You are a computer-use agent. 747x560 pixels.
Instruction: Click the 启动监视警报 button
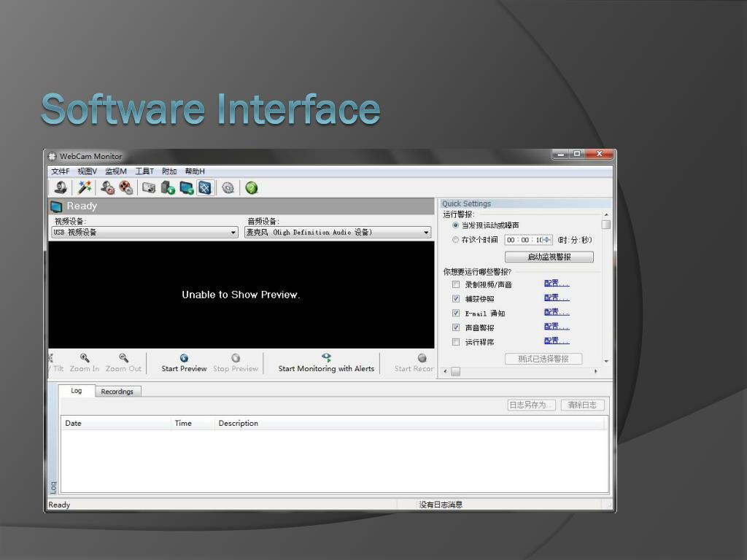(549, 257)
